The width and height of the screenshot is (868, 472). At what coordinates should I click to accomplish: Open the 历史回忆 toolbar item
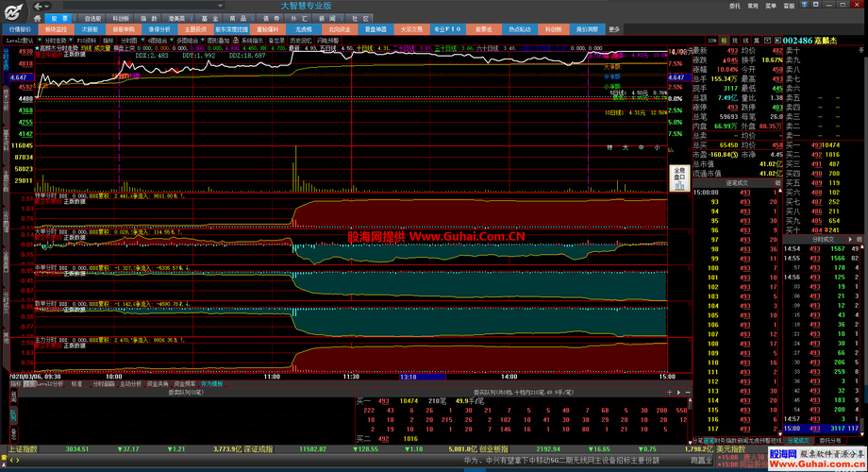click(301, 41)
